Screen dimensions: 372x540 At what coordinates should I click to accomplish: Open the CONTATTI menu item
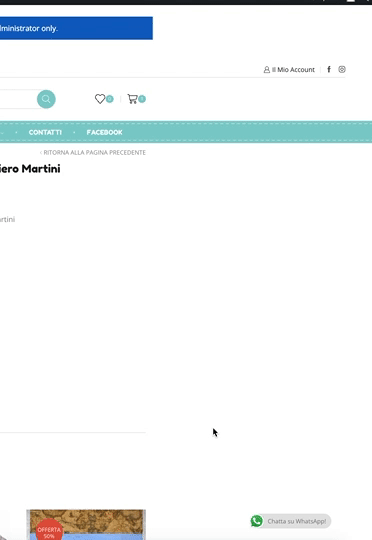[x=45, y=132]
